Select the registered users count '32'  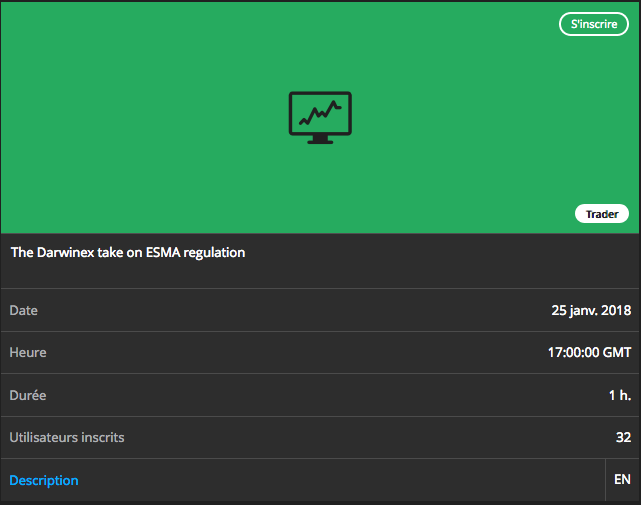(x=623, y=438)
